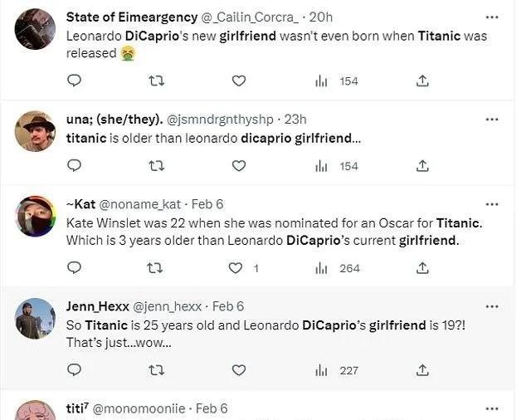Reply to Jenn_Hexx's tweet

coord(74,370)
